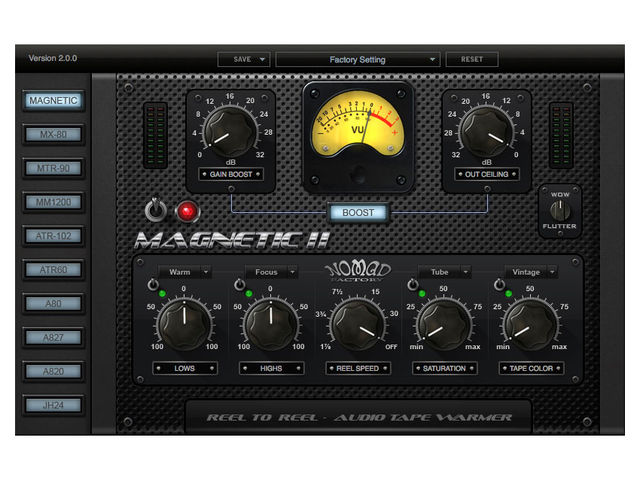Click the max mark on saturation dial
This screenshot has width=640, height=480.
[473, 347]
